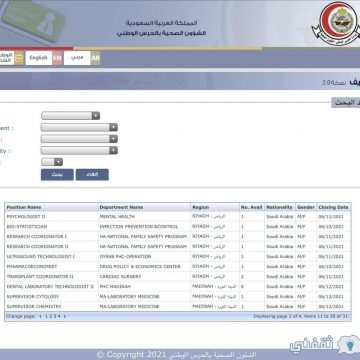Viewport: 360px width, 360px height.
Task: Click the yellow briefcase jobs icon
Action: coord(19,58)
